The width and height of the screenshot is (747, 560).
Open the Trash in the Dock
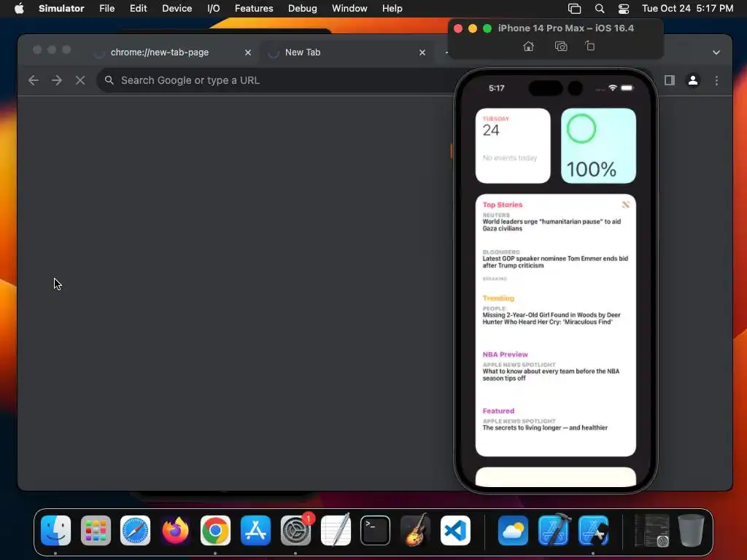pyautogui.click(x=692, y=531)
